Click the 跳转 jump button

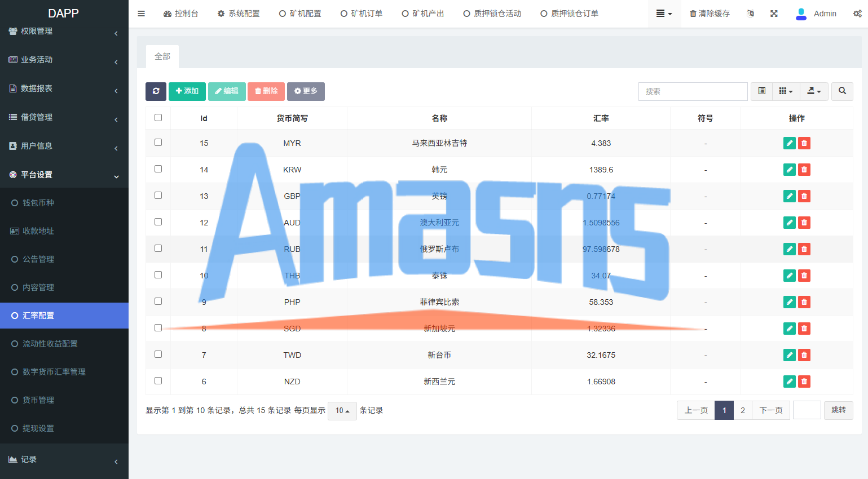pyautogui.click(x=839, y=410)
